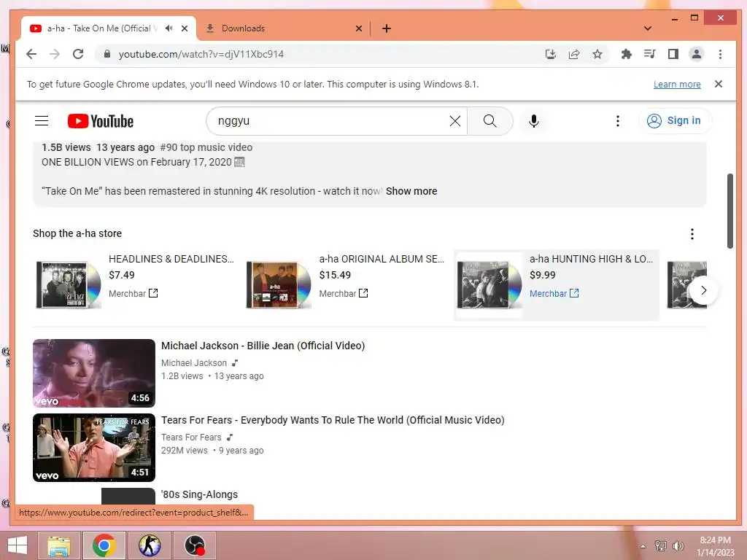The height and width of the screenshot is (560, 747).
Task: Open HEADLINES & DEADLINES album thumbnail
Action: pyautogui.click(x=69, y=284)
